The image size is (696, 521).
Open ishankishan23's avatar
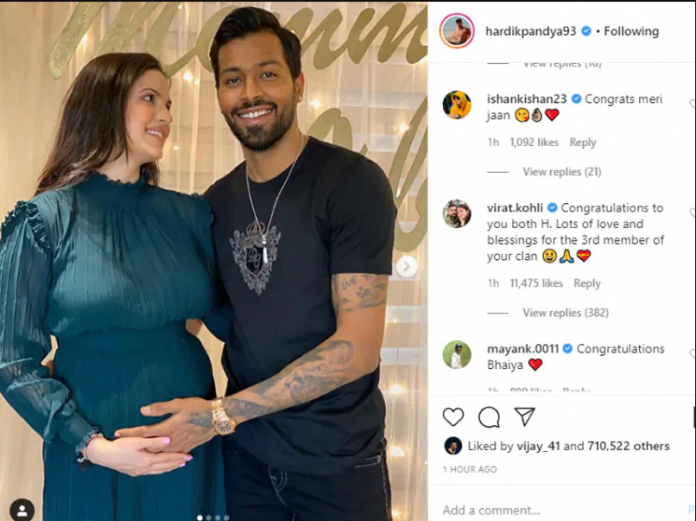[457, 105]
